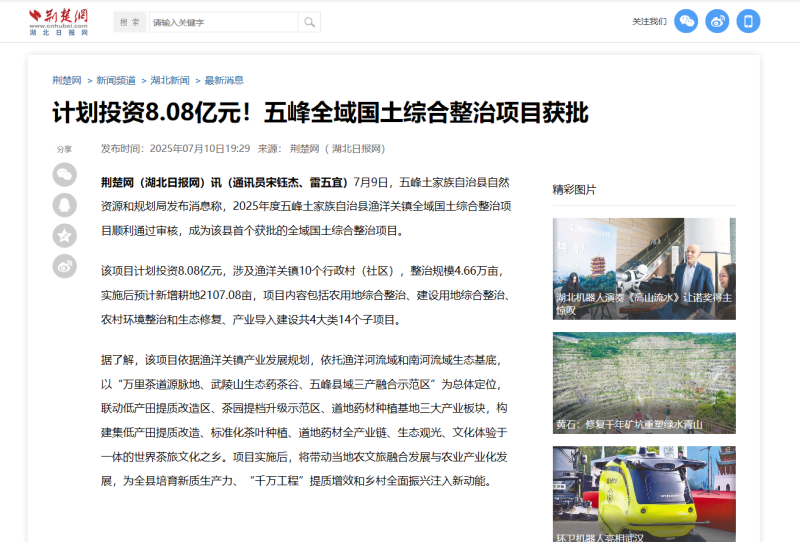Share article via WeChat sidebar icon
800x542 pixels.
tap(65, 175)
